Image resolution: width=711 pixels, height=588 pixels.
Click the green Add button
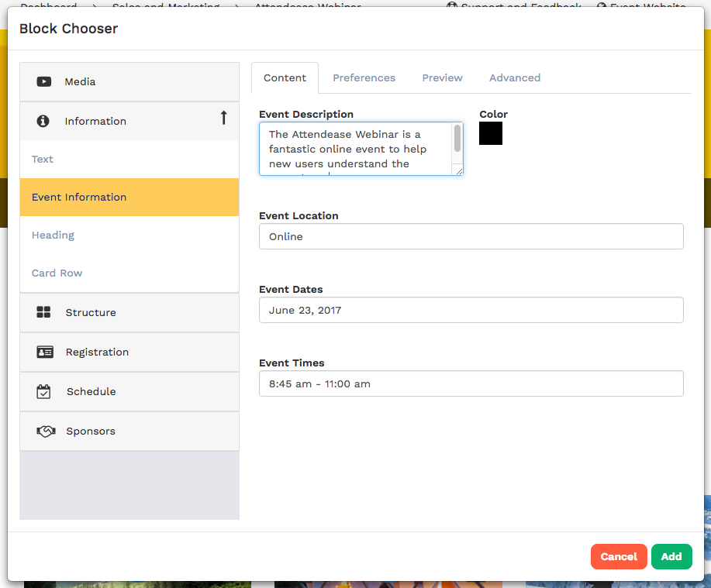pos(671,556)
